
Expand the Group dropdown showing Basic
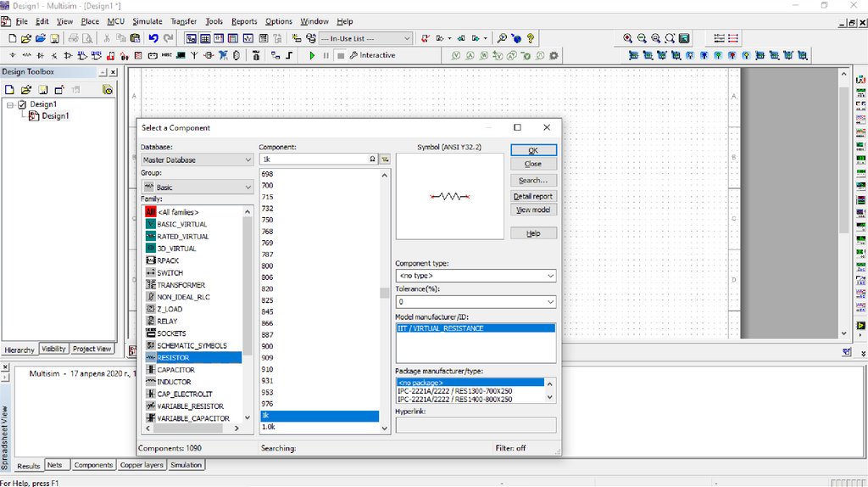(x=197, y=187)
